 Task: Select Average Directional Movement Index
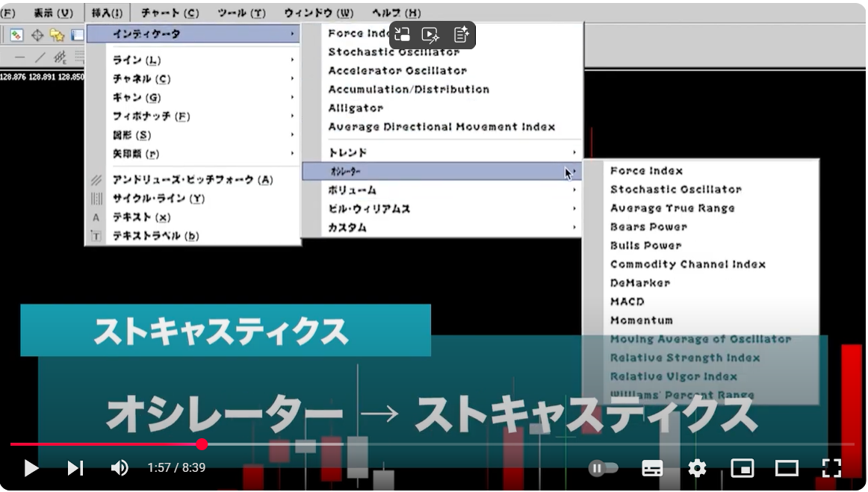tap(441, 127)
